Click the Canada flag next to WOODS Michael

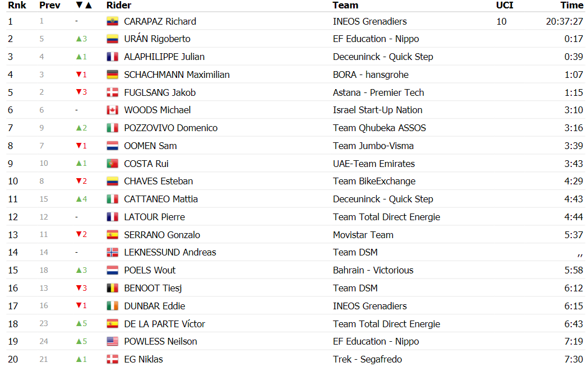[x=113, y=110]
